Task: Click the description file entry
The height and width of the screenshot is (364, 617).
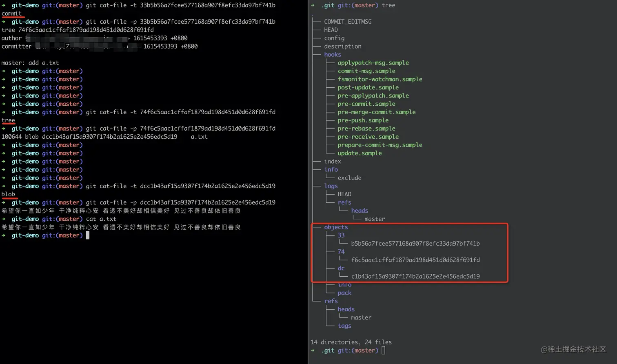Action: pyautogui.click(x=343, y=46)
